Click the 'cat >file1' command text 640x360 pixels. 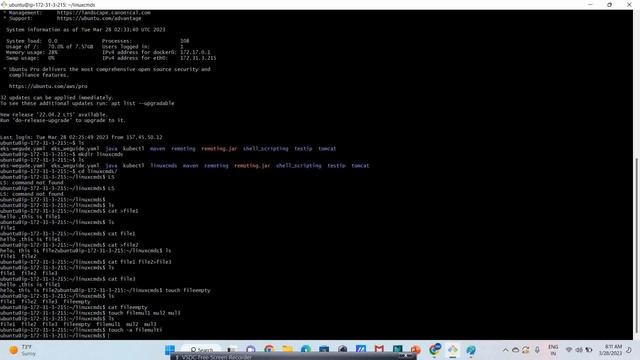tap(123, 211)
